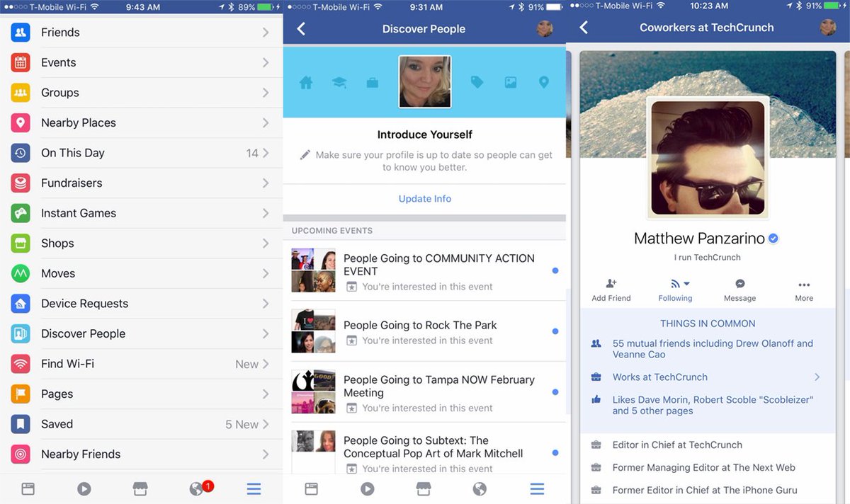Tap the Shops storefront icon
The width and height of the screenshot is (850, 504).
pyautogui.click(x=21, y=243)
